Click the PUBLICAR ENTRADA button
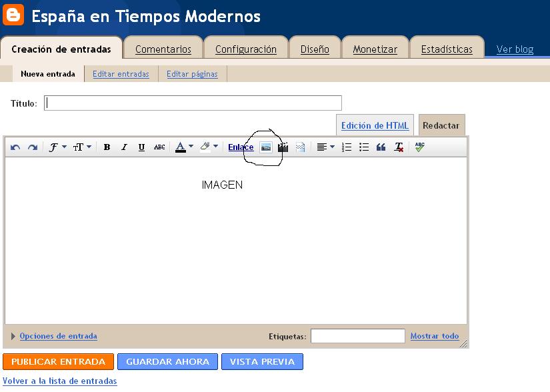 [58, 361]
